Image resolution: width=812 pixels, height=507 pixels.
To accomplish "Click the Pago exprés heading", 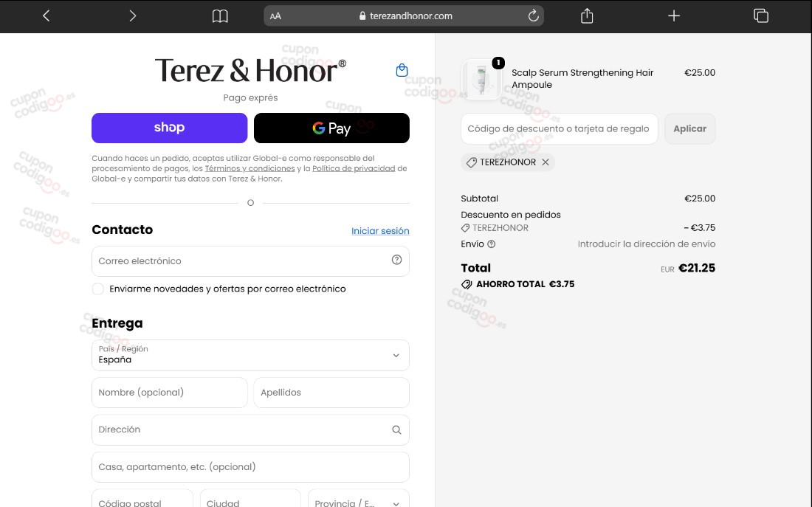I will (x=251, y=98).
